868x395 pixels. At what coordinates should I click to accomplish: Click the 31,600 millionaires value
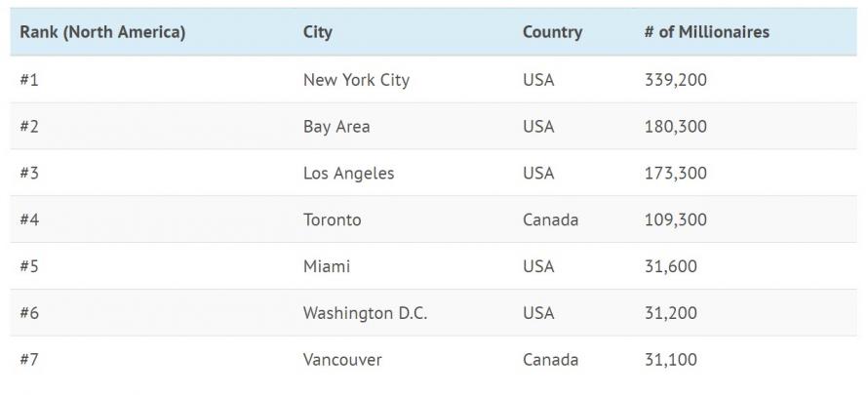[x=671, y=266]
